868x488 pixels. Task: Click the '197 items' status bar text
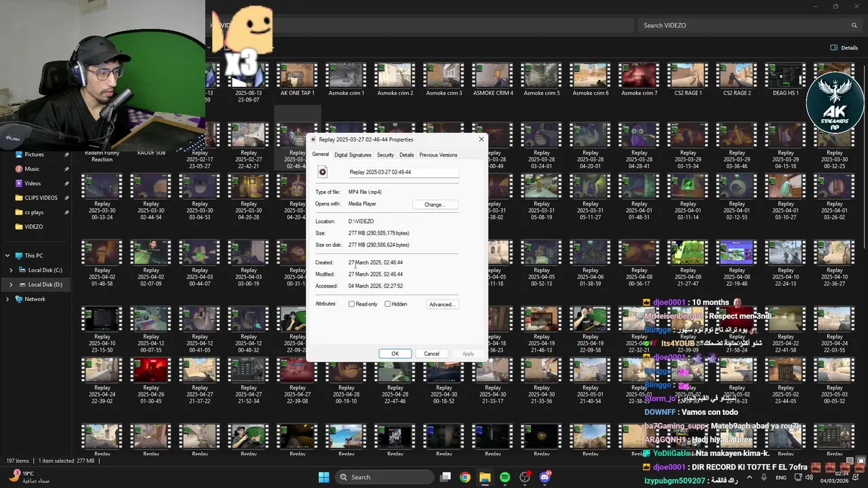pos(18,461)
